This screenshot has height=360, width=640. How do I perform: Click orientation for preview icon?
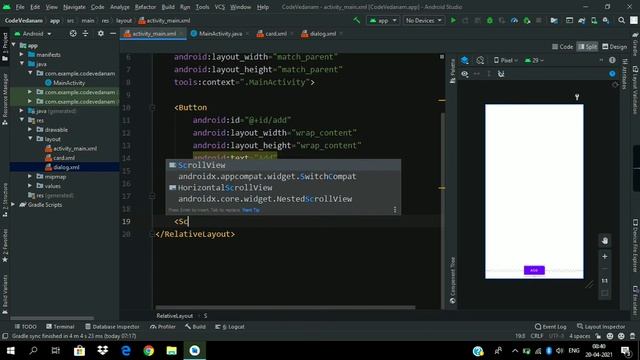click(x=480, y=60)
